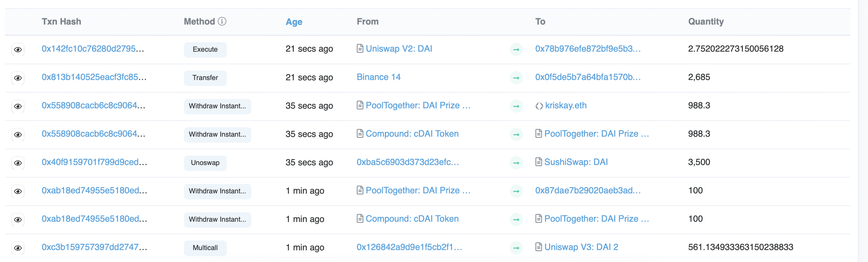Select quantity 2.752022273150056128
This screenshot has height=262, width=868.
(x=736, y=48)
